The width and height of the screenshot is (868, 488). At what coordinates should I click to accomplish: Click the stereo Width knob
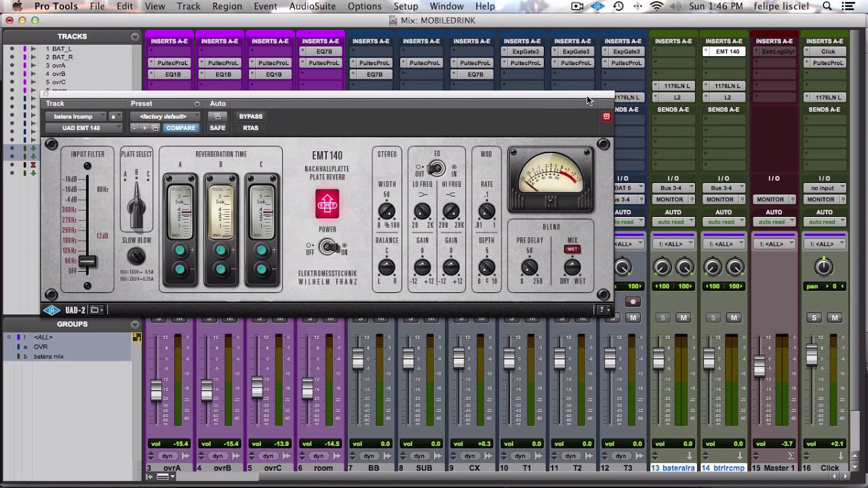click(387, 211)
